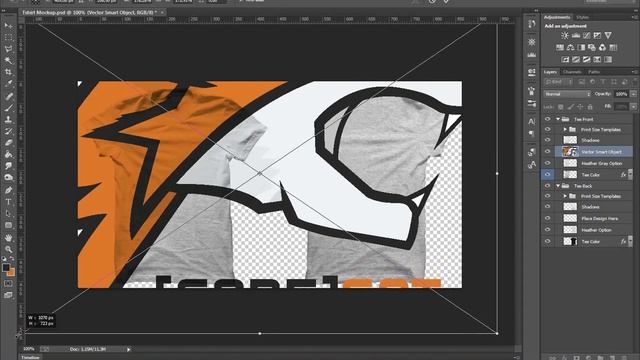Image resolution: width=640 pixels, height=360 pixels.
Task: Select the Move tool
Action: coord(8,26)
